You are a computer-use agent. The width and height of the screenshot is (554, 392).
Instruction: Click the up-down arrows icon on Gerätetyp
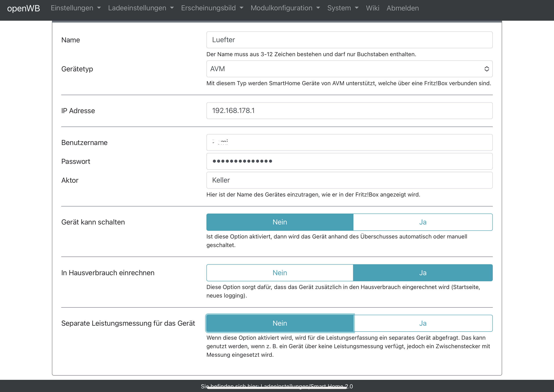tap(486, 69)
